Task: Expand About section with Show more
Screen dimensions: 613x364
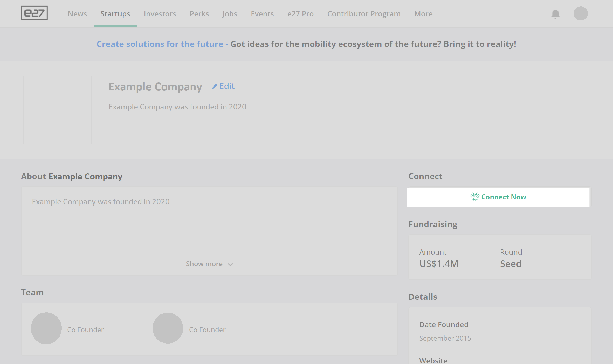Action: 204,264
